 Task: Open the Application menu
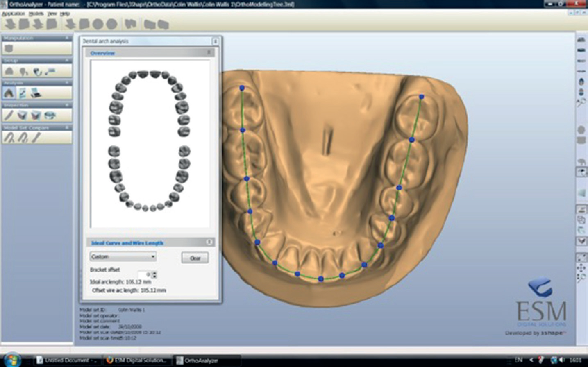coord(14,14)
